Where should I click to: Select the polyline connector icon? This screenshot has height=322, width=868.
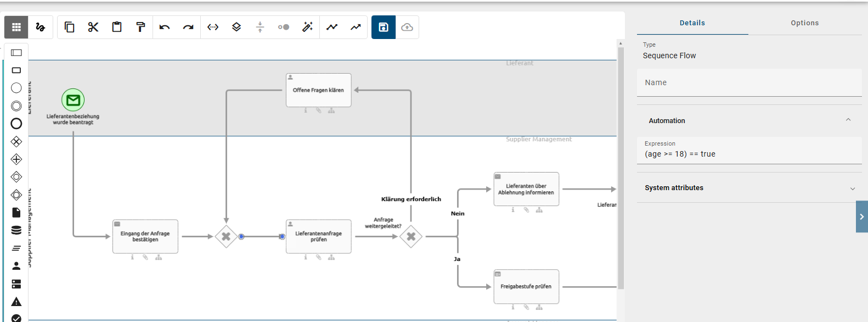click(x=332, y=27)
